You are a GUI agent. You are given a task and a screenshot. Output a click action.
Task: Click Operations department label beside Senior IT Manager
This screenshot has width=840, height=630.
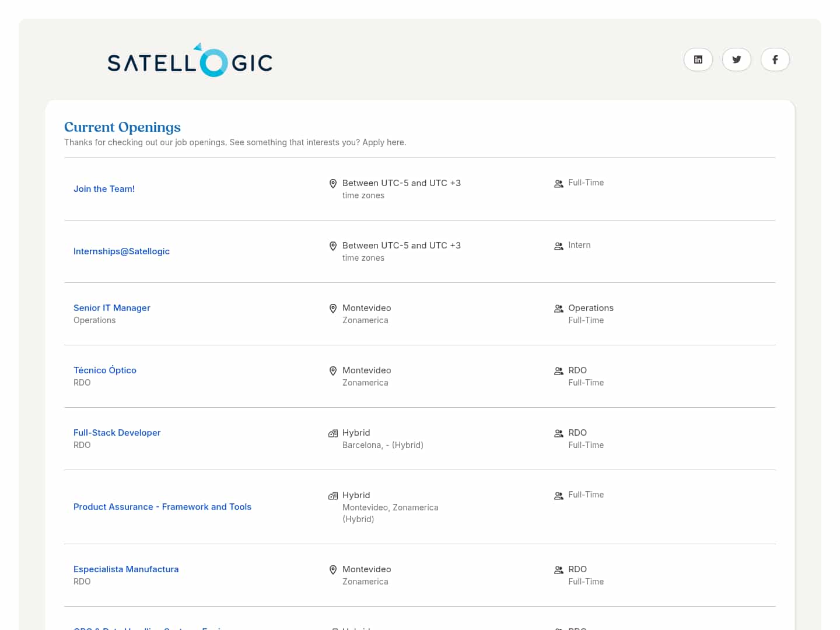coord(590,308)
